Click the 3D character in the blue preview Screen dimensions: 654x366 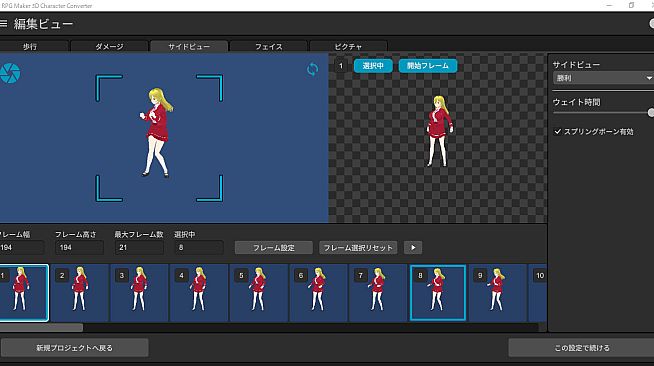pos(157,132)
